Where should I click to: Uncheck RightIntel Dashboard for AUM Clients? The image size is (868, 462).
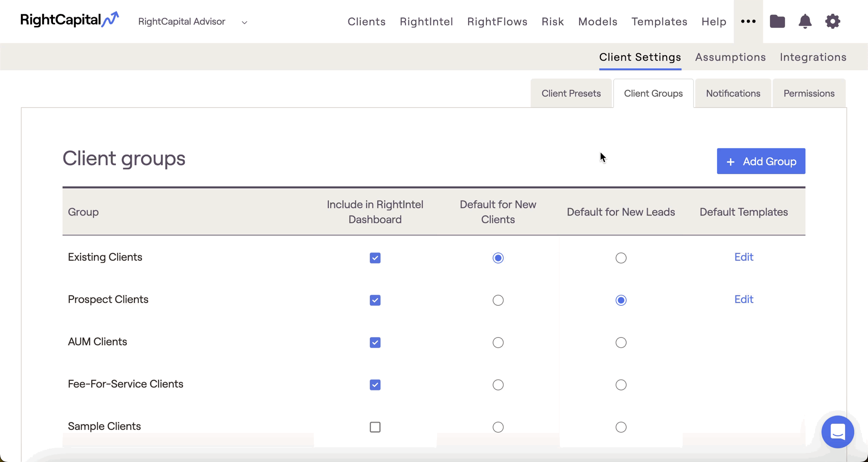pos(375,343)
